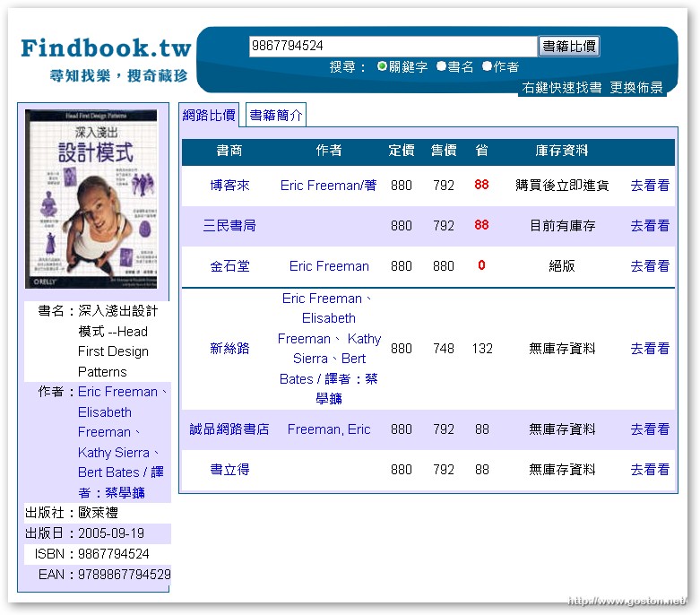Click the sidebar ISBN value 9867794524

point(114,554)
